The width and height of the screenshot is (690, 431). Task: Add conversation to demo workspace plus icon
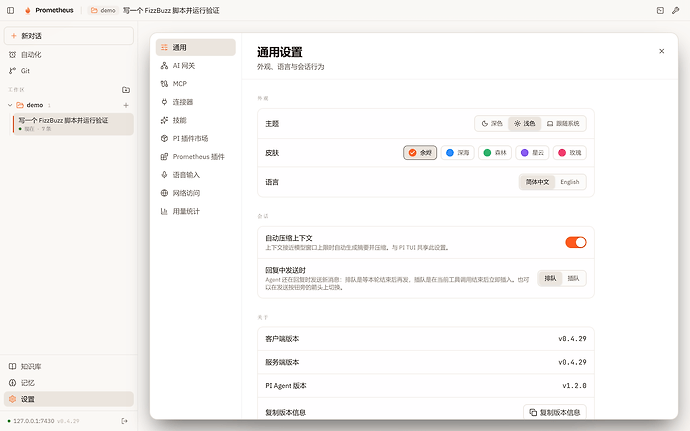pos(126,105)
